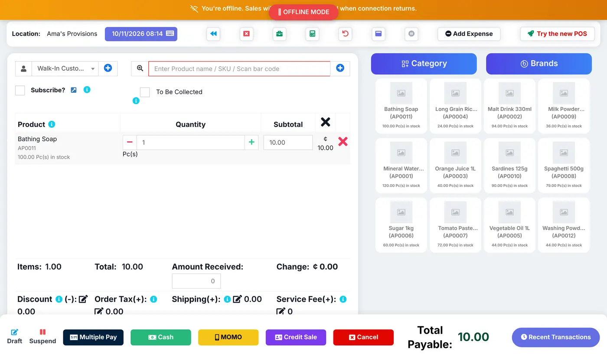Add new customer with plus icon

point(108,68)
